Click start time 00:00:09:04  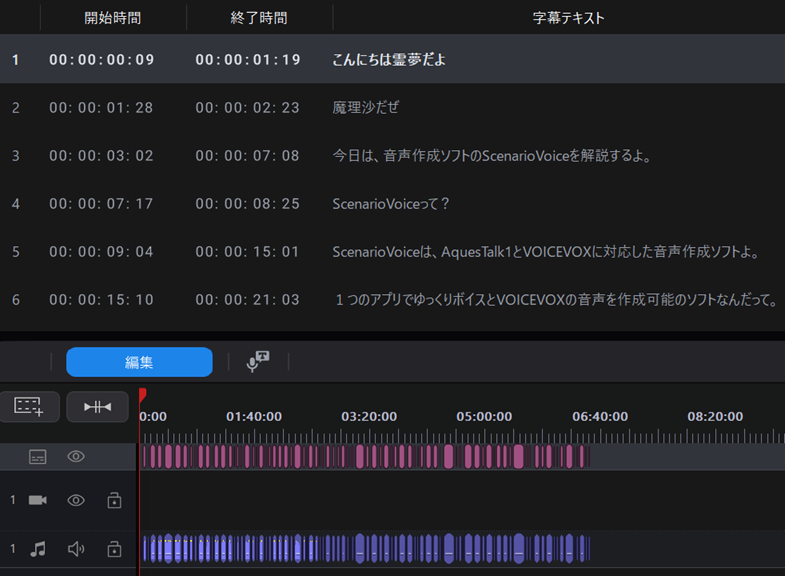[101, 252]
